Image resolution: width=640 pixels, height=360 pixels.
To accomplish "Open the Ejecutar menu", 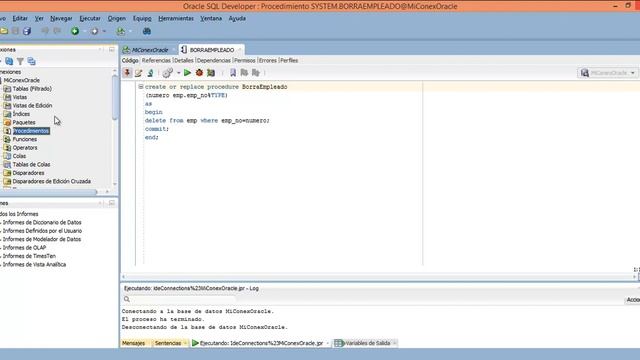I will click(x=90, y=18).
